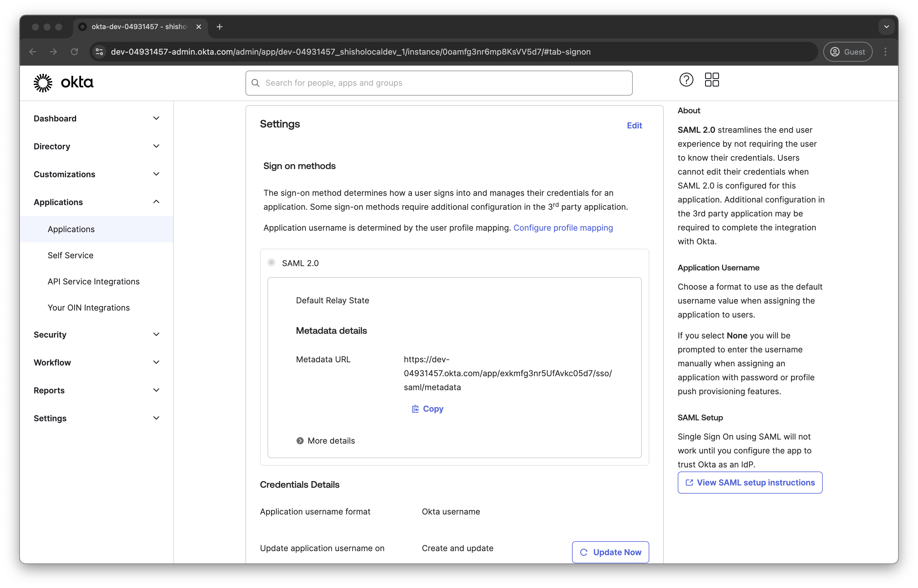The width and height of the screenshot is (918, 588).
Task: Expand the Dashboard menu
Action: point(96,118)
